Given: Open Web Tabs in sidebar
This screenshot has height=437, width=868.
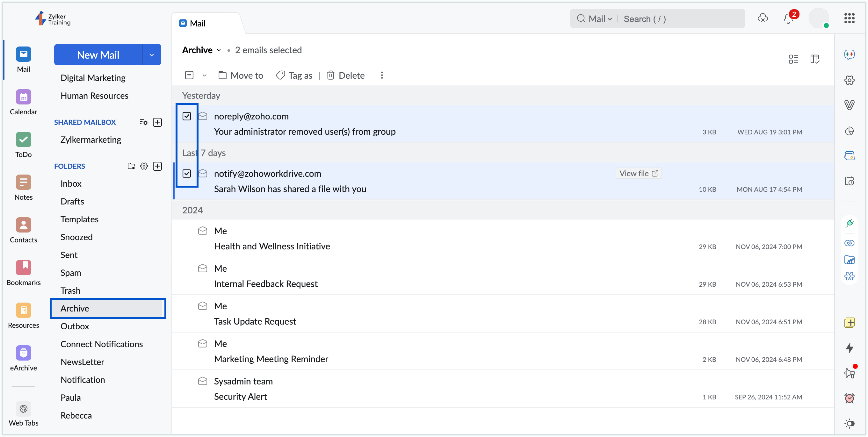Looking at the screenshot, I should tap(23, 414).
